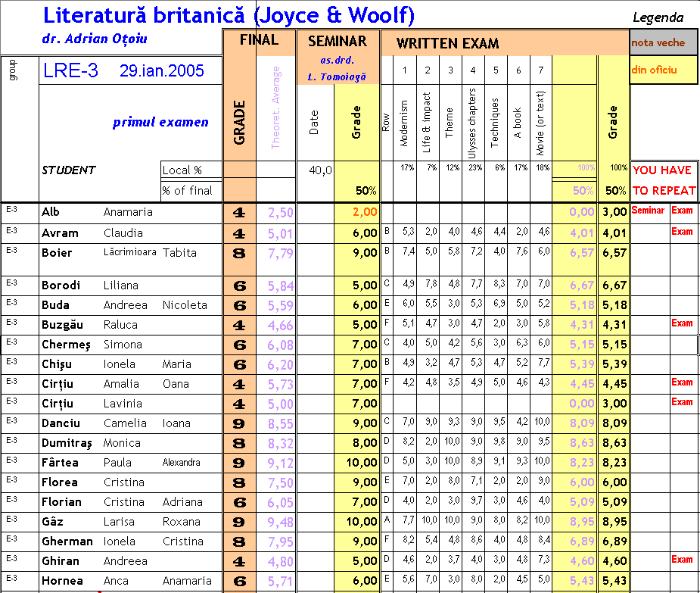700x593 pixels.
Task: Click the '% of final' row label
Action: (x=187, y=191)
